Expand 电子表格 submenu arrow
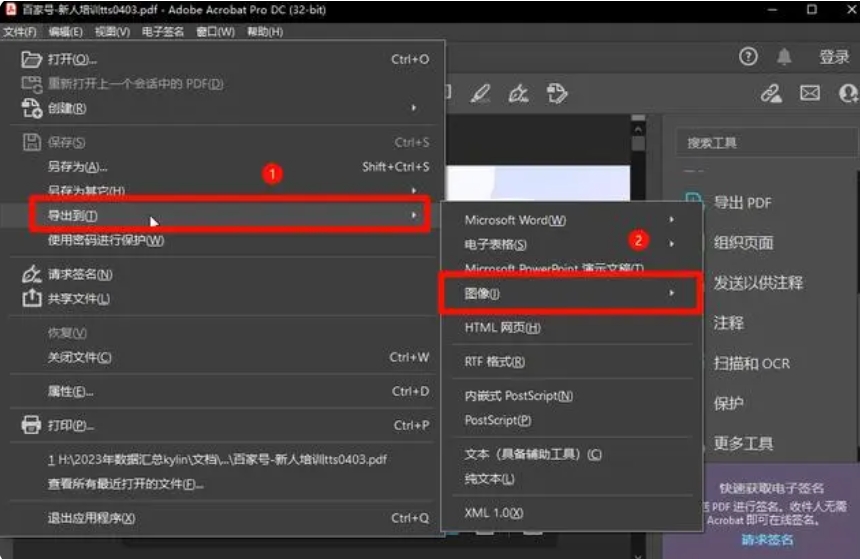Image resolution: width=860 pixels, height=559 pixels. (672, 244)
